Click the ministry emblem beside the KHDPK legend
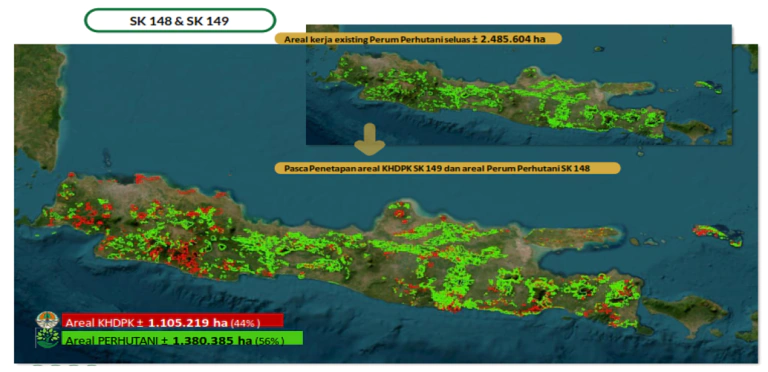This screenshot has width=768, height=372. point(48,321)
